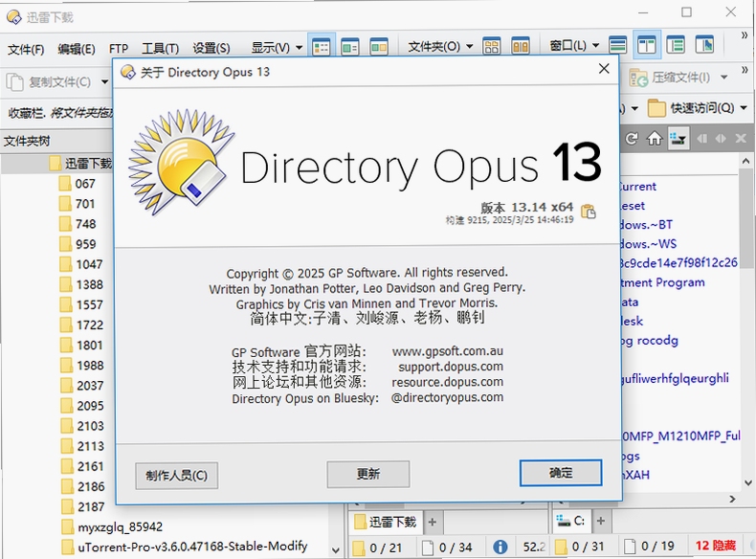
Task: Close the About Directory Opus 13 dialog
Action: tap(604, 69)
